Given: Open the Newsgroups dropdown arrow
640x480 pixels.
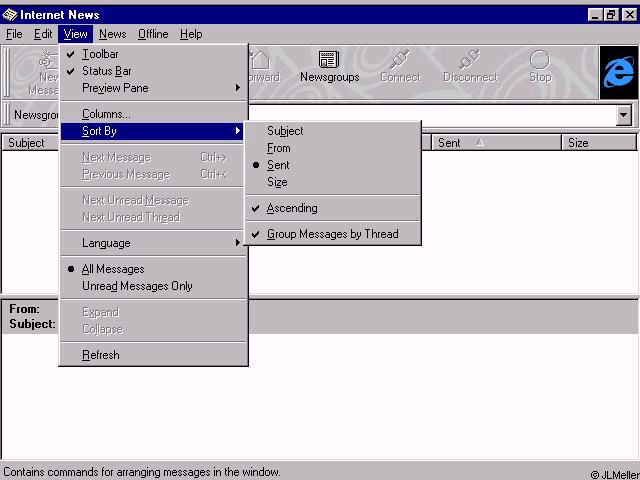Looking at the screenshot, I should tap(623, 115).
